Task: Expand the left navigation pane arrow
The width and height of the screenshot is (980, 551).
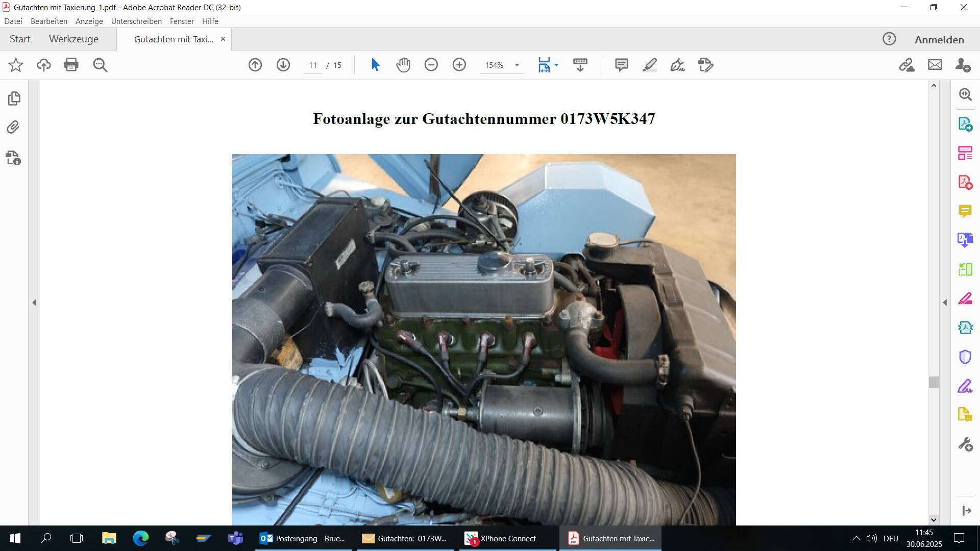Action: [34, 303]
